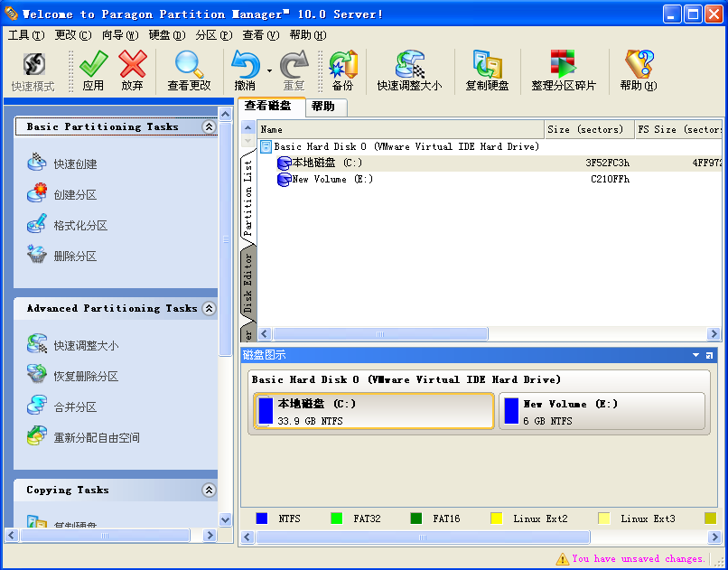This screenshot has width=728, height=570.
Task: Click the C: partition icon in the list
Action: (x=284, y=164)
